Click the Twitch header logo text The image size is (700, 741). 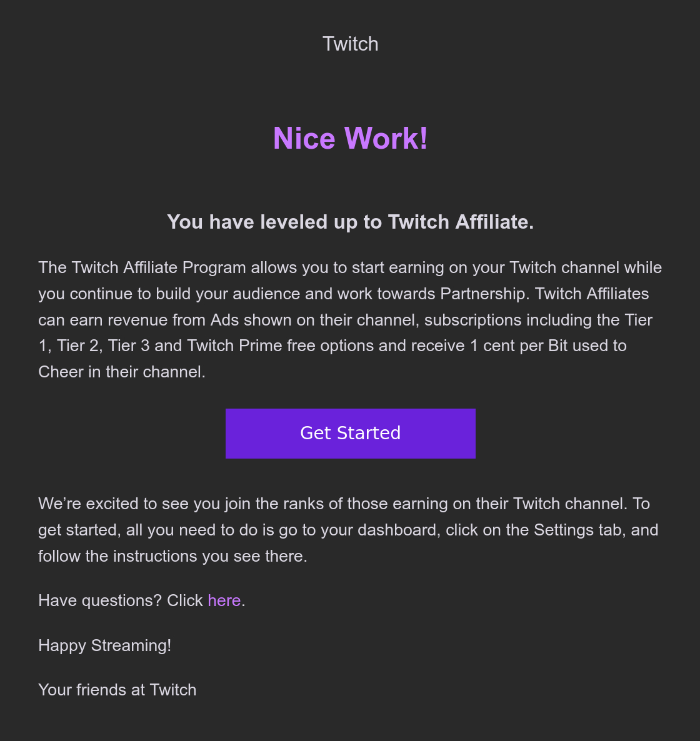350,44
